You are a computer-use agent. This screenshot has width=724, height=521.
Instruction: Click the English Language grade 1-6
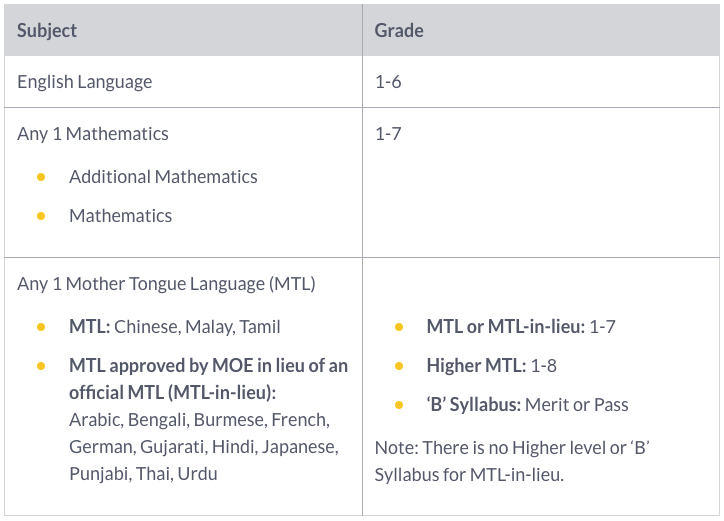point(388,82)
